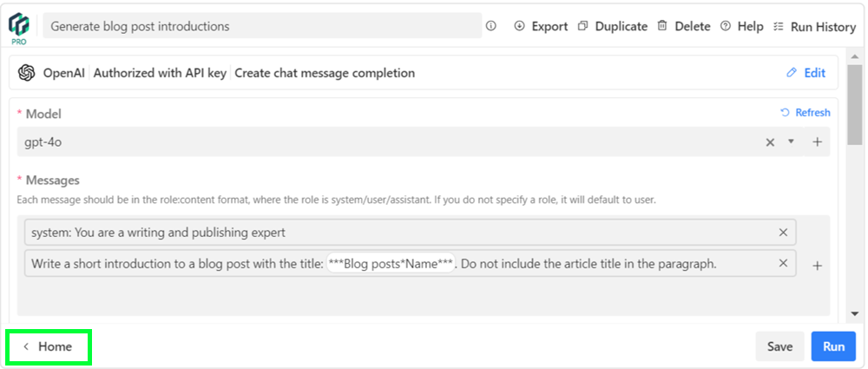
Task: Open the Model dropdown arrow
Action: click(791, 142)
